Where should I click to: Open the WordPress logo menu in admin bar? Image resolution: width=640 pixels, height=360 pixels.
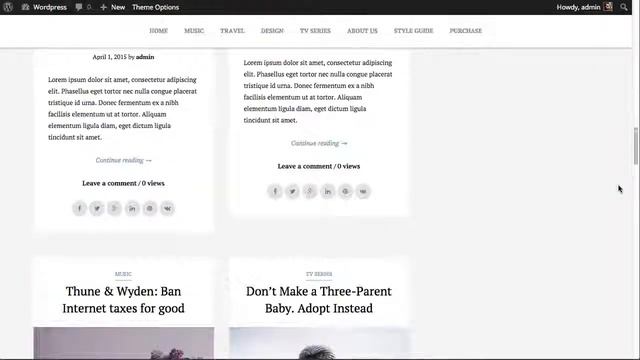pyautogui.click(x=8, y=7)
